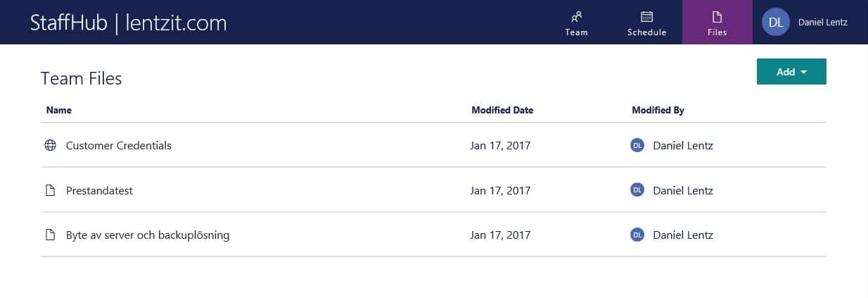Click DL avatar in Byte av server row

[637, 235]
